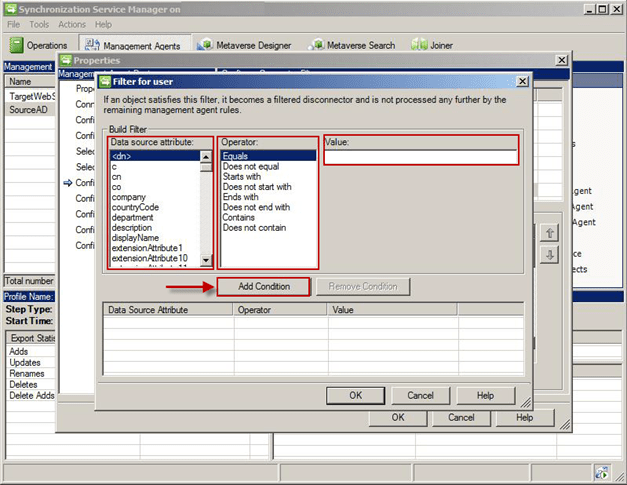
Task: Click OK in Filter for user dialog
Action: pyautogui.click(x=355, y=395)
